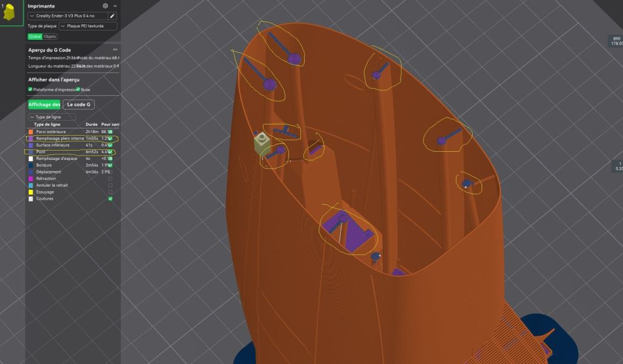The height and width of the screenshot is (364, 623).
Task: Click the Bordure label
Action: click(x=44, y=165)
